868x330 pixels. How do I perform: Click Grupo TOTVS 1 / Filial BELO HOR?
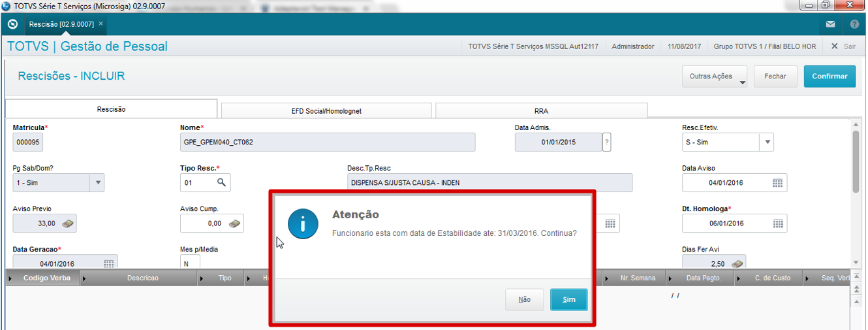point(765,46)
